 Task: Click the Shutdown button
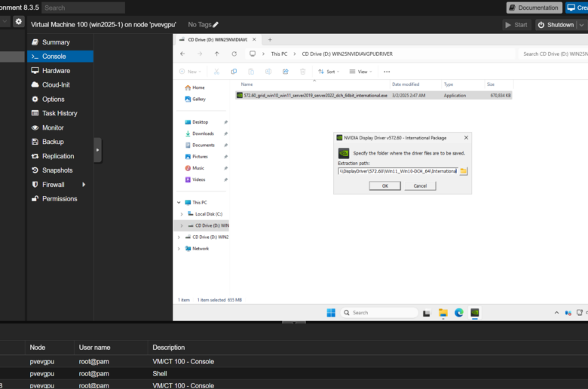point(556,25)
